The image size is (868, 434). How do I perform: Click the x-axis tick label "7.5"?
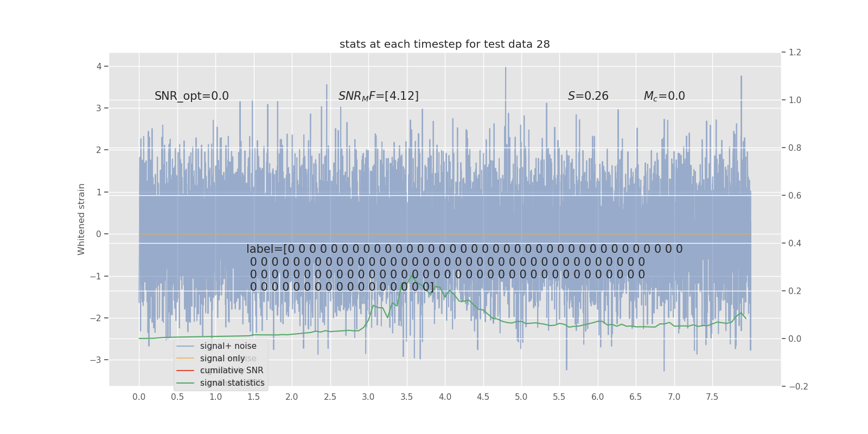(x=712, y=397)
